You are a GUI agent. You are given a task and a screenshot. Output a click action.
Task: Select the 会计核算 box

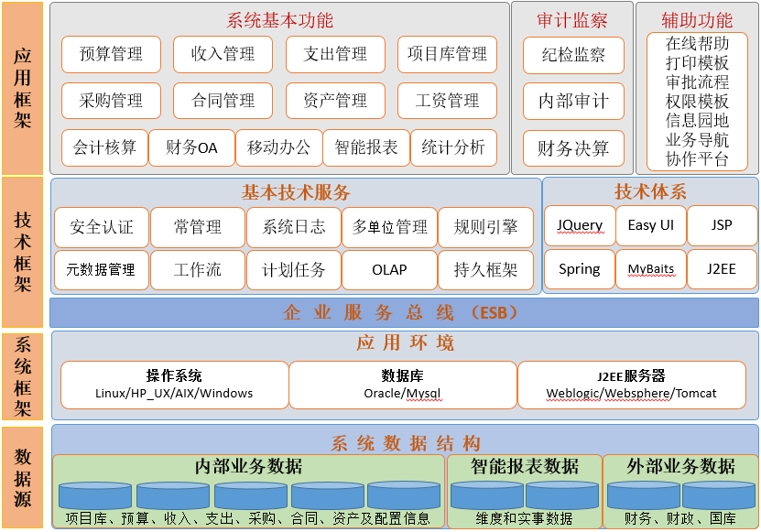[x=104, y=147]
